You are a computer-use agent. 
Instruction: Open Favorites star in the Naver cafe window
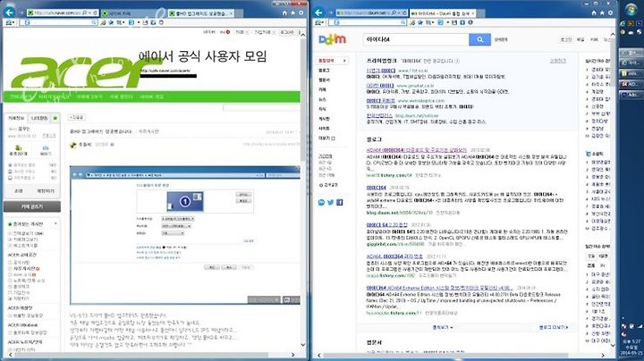(292, 13)
